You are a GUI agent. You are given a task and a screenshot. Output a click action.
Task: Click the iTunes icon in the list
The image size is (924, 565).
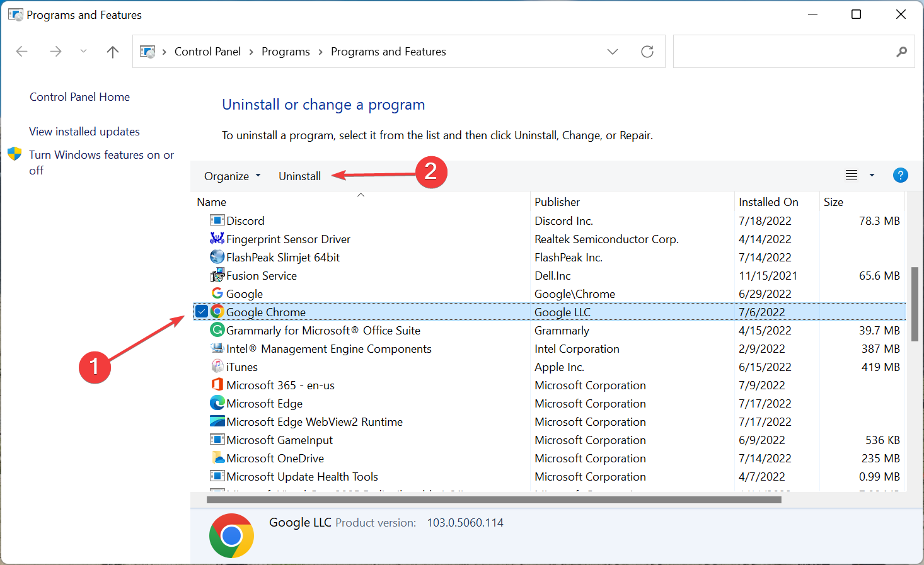click(217, 366)
